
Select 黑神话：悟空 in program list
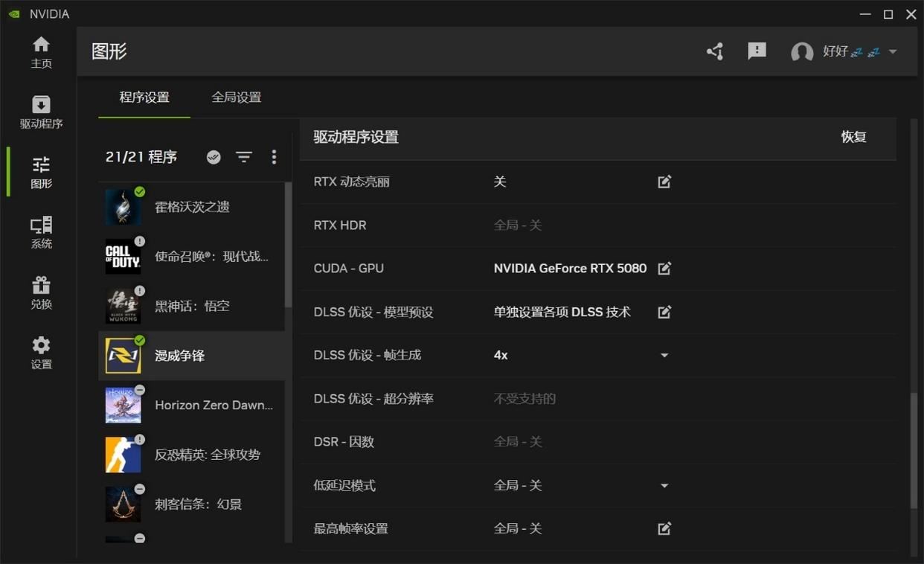pyautogui.click(x=192, y=306)
